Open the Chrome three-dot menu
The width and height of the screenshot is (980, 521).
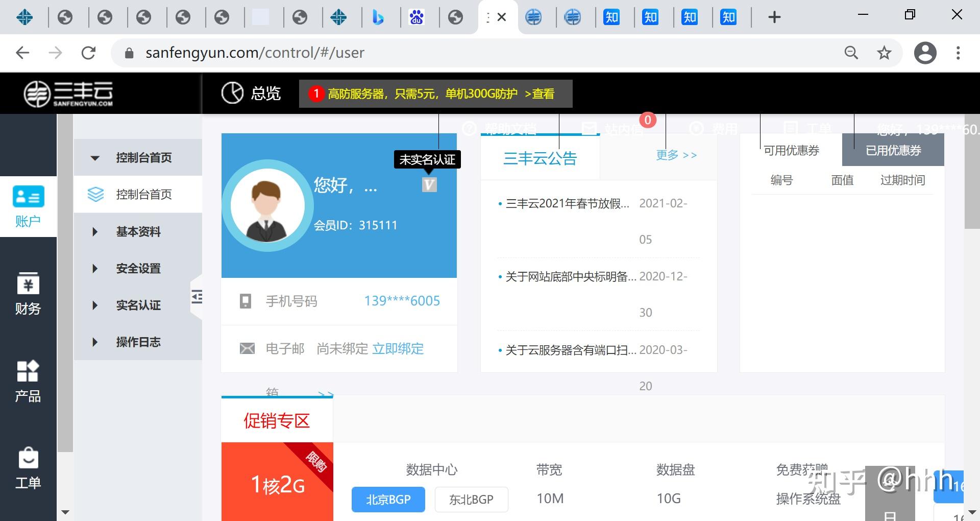[x=958, y=53]
